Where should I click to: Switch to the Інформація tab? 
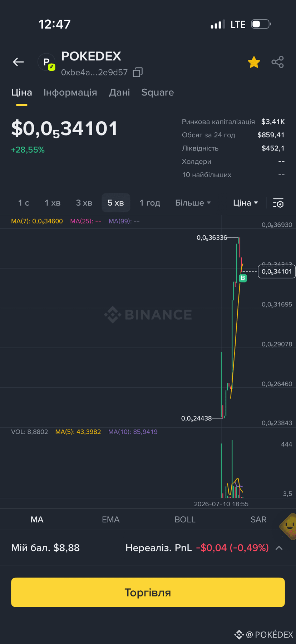click(x=70, y=92)
